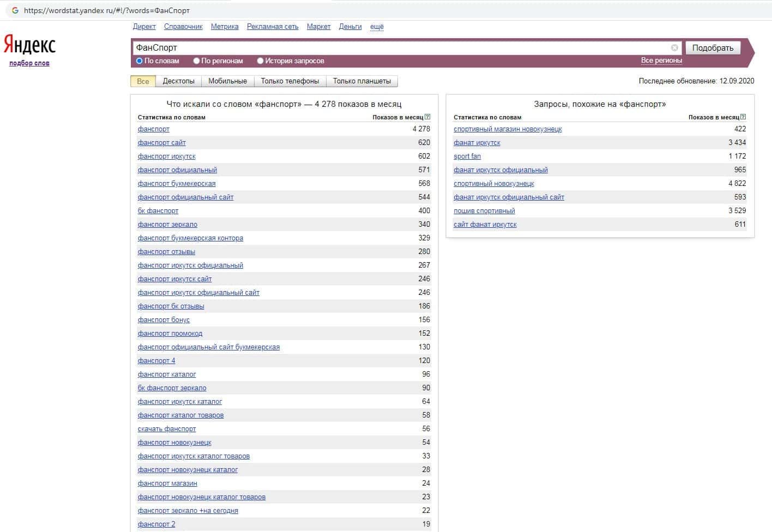Click the browser address bar URL
This screenshot has width=772, height=532.
pos(107,10)
